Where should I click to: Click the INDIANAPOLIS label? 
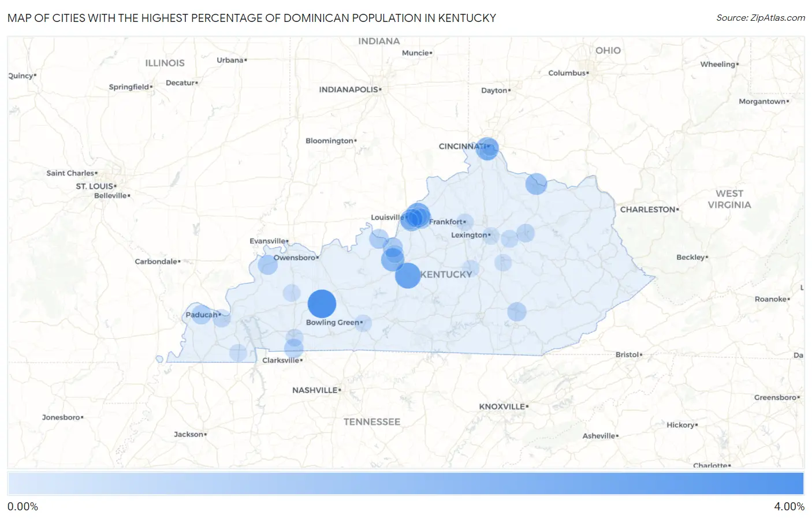click(350, 89)
